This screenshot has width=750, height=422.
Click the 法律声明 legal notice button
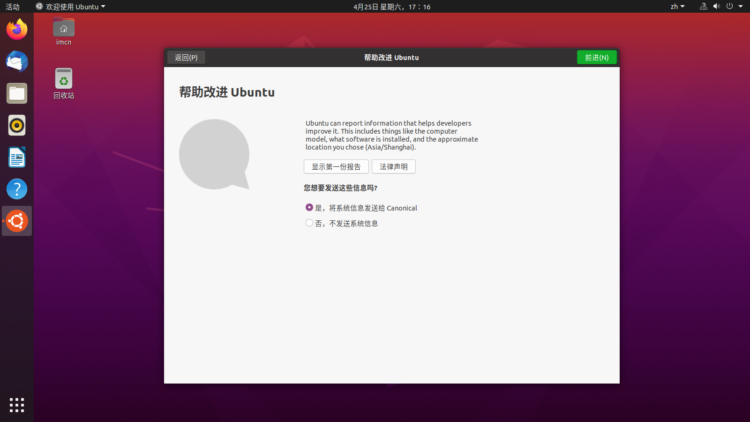click(x=393, y=167)
